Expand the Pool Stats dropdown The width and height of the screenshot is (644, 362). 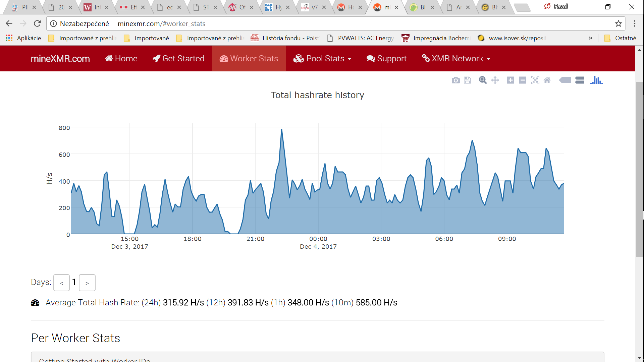pos(322,59)
